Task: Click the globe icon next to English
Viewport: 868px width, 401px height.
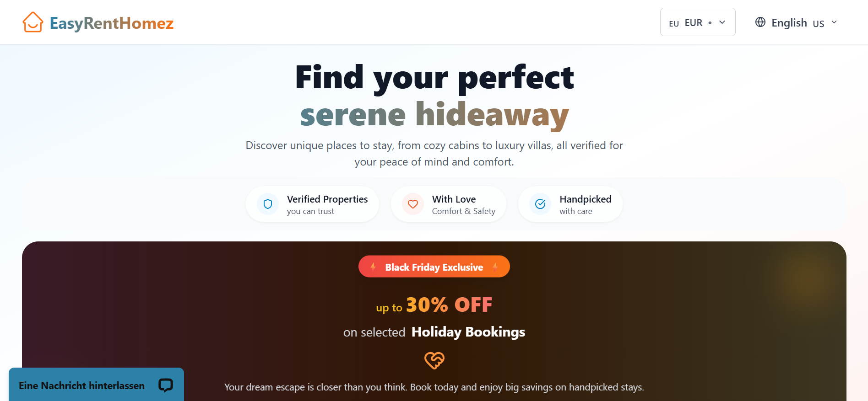Action: [760, 22]
